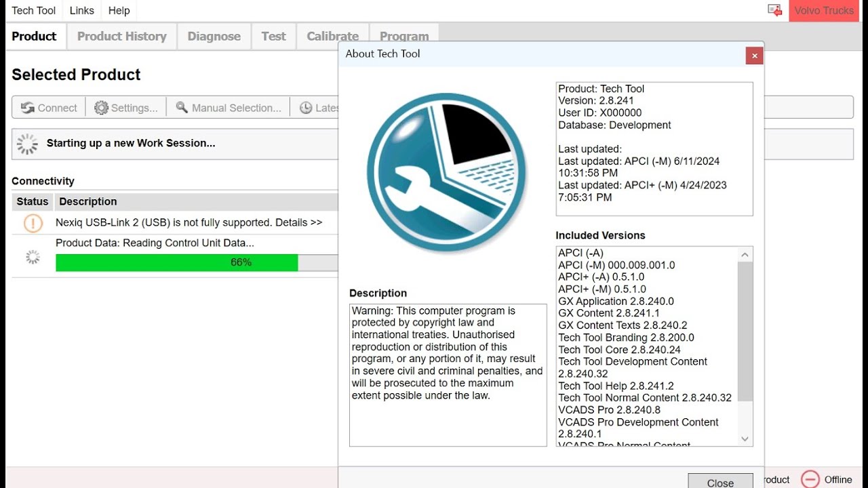Click the green 66% progress bar

[x=176, y=262]
